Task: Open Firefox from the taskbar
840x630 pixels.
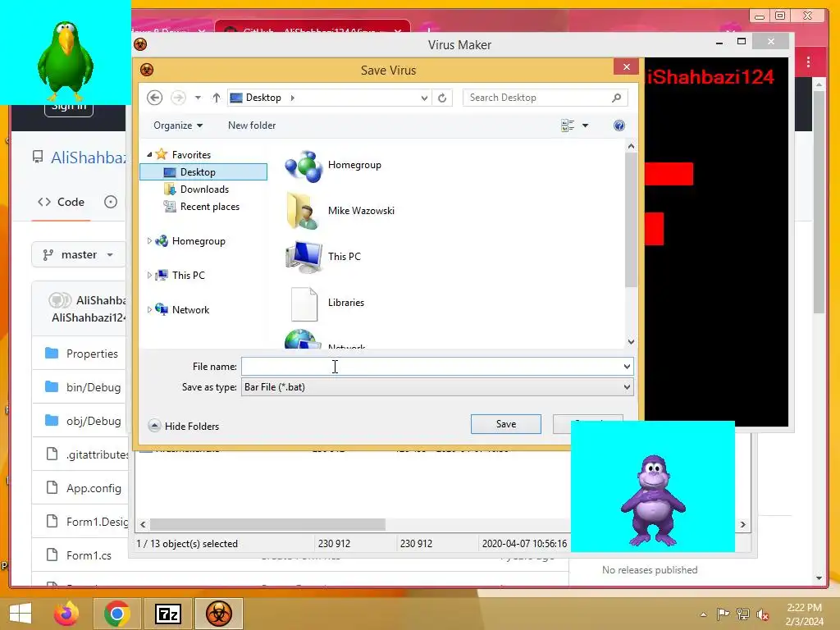Action: point(66,614)
